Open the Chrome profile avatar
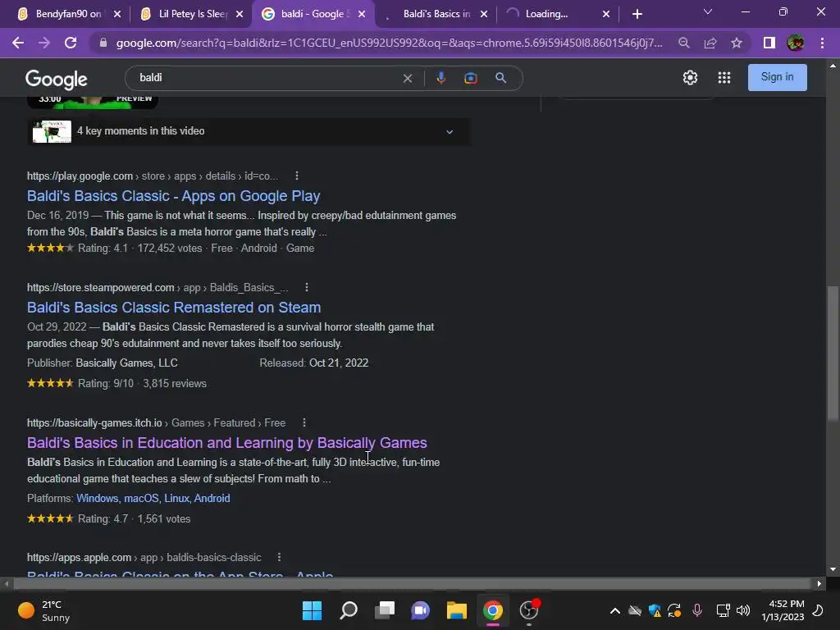 pos(796,43)
